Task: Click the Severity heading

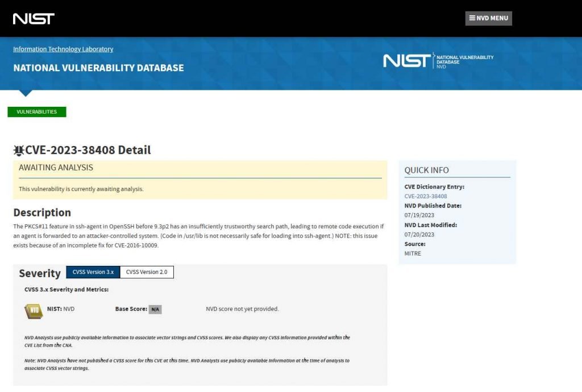Action: tap(40, 273)
